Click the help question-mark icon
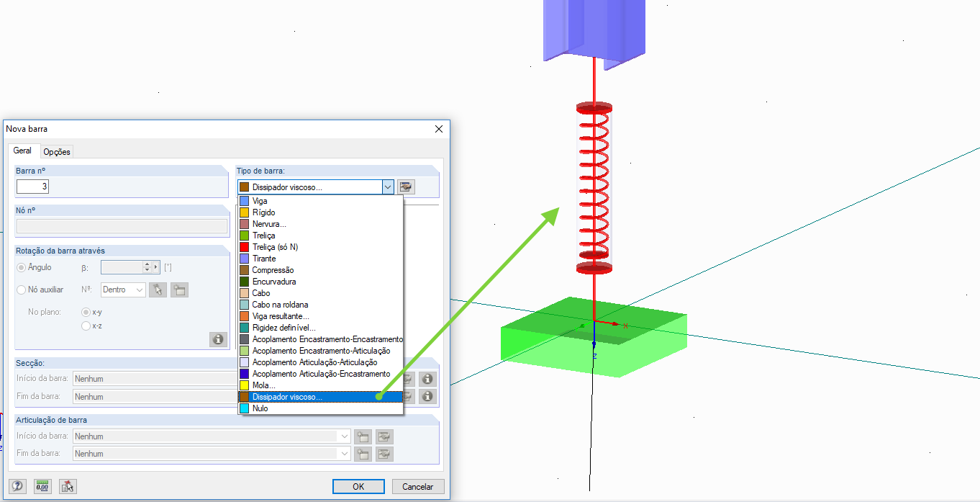Image resolution: width=980 pixels, height=502 pixels. tap(17, 486)
